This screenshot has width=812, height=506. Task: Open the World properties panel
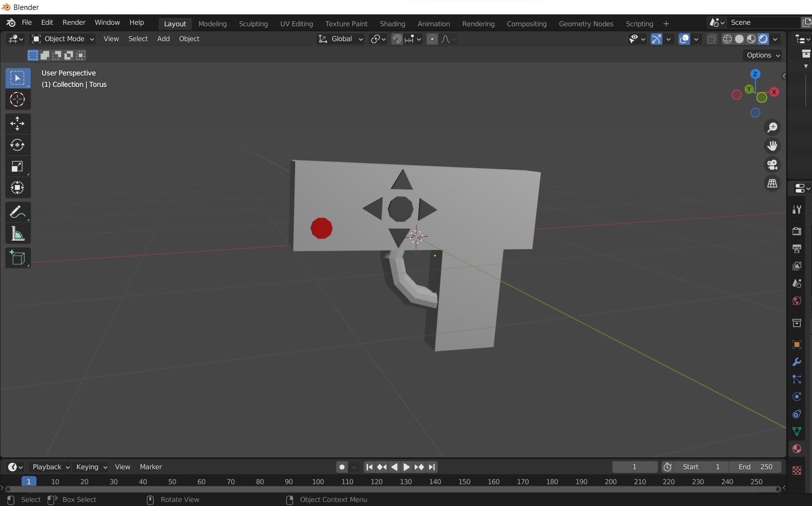pyautogui.click(x=796, y=301)
